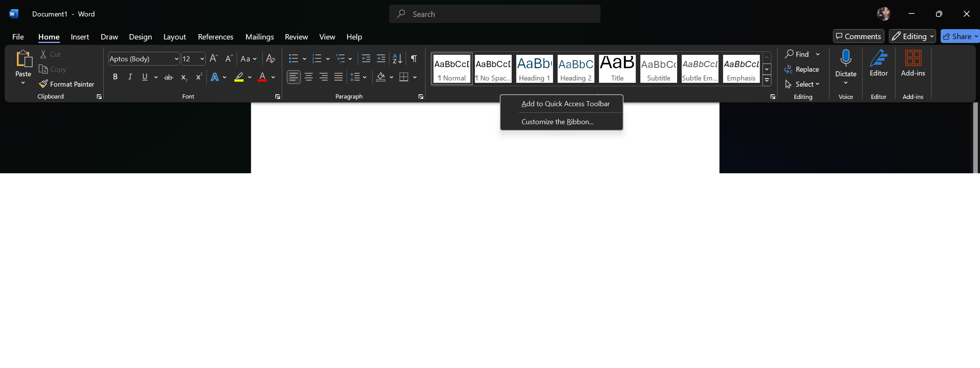980x368 pixels.
Task: Clear all formatting
Action: (271, 58)
